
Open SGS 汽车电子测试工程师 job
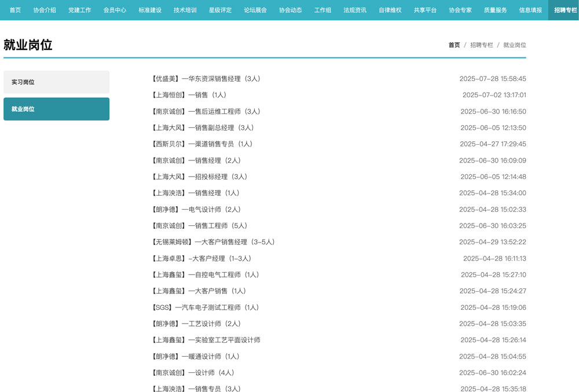(x=206, y=307)
